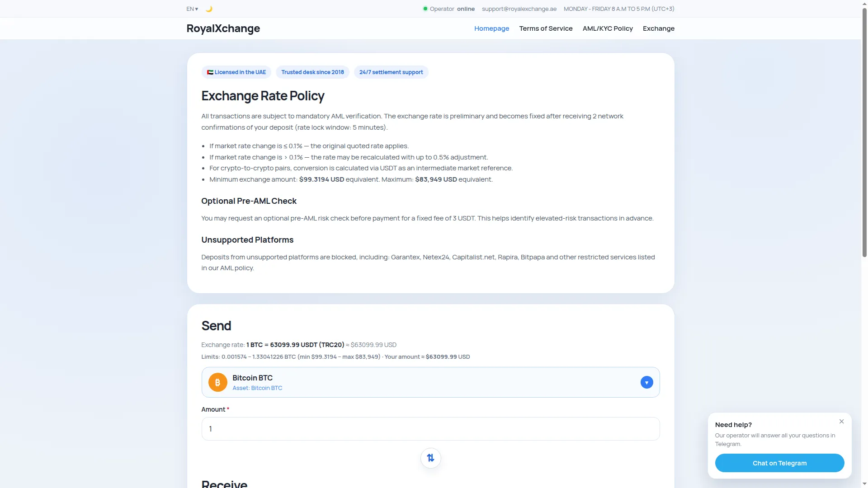Expand the Bitcoin BTC asset selector
This screenshot has height=488, width=868.
(430, 383)
